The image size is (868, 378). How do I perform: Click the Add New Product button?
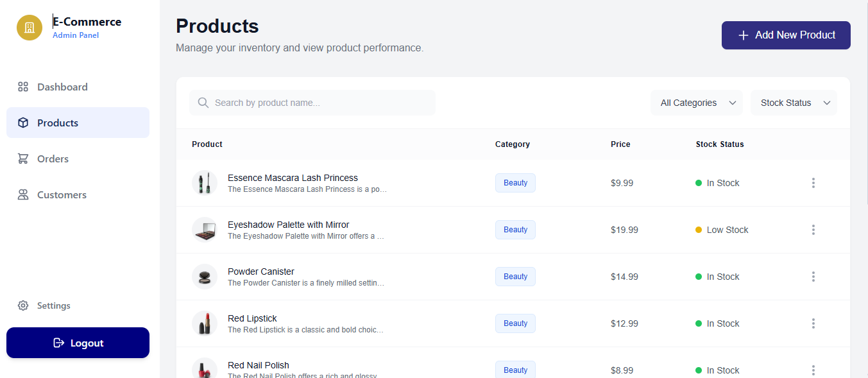pyautogui.click(x=786, y=35)
